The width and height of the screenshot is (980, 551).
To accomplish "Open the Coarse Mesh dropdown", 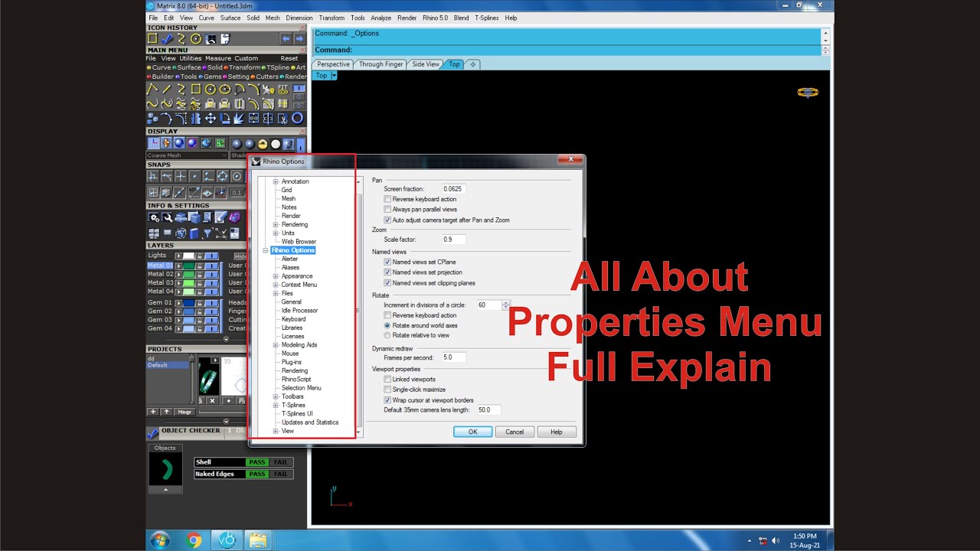I will pos(187,155).
